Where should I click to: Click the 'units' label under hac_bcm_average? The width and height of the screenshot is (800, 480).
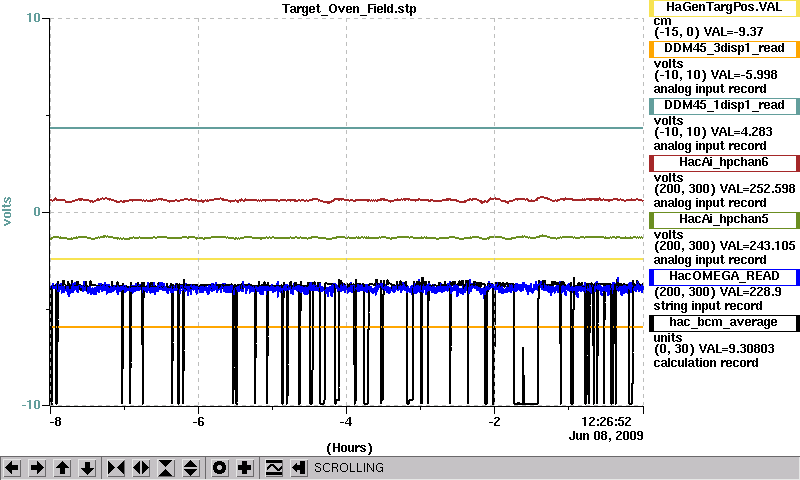pyautogui.click(x=668, y=338)
